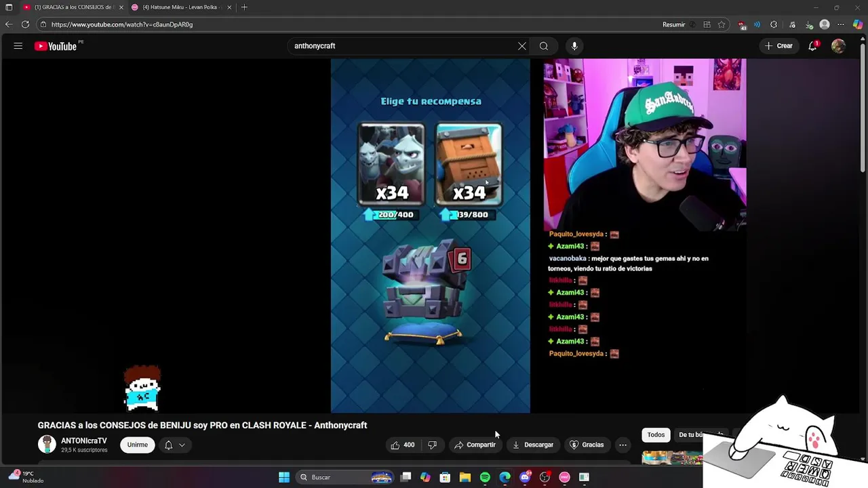Bookmark this page with the star icon
The image size is (868, 488).
click(x=722, y=24)
